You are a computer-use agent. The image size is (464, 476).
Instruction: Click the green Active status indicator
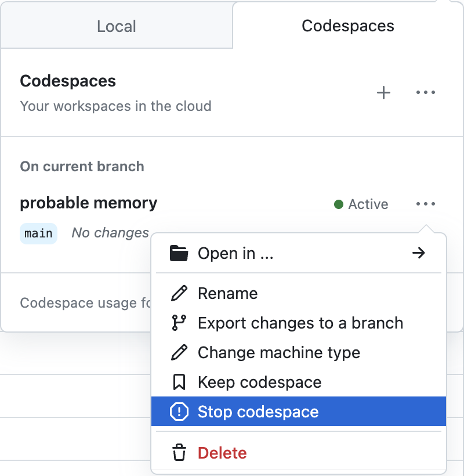tap(337, 204)
